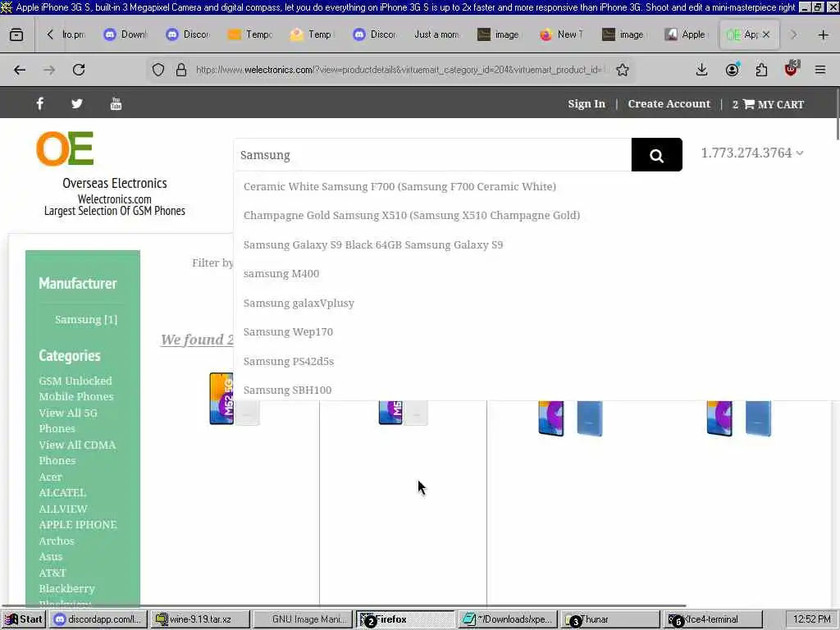
Task: Close the active App tab
Action: pos(766,34)
